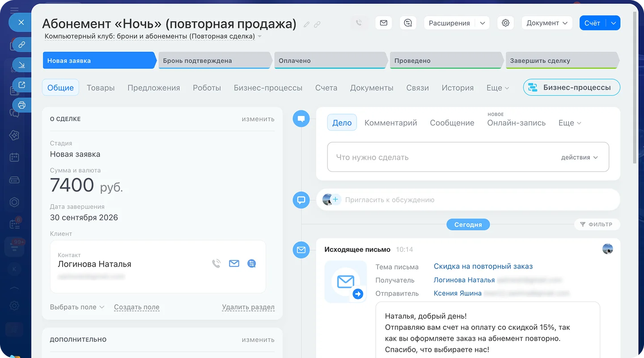Select the Комментарий timeline tab
Image resolution: width=644 pixels, height=358 pixels.
pyautogui.click(x=391, y=123)
